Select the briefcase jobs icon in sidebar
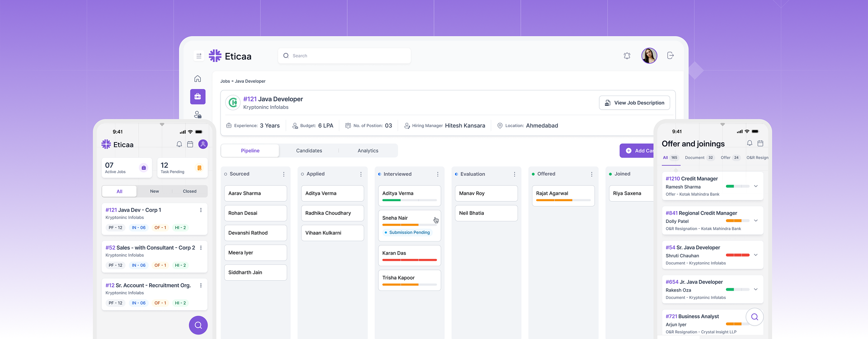 point(198,97)
